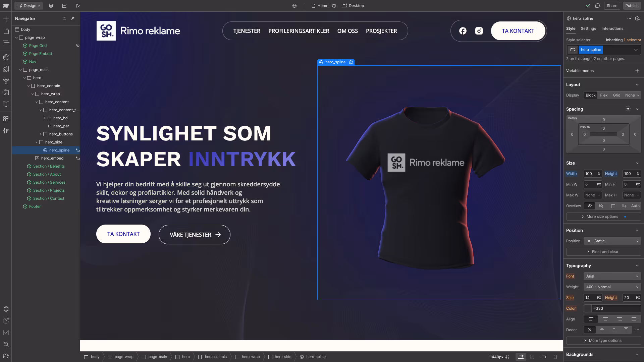Viewport: 644px width, 362px height.
Task: Select hero_contain in the breadcrumb bar
Action: pyautogui.click(x=215, y=357)
